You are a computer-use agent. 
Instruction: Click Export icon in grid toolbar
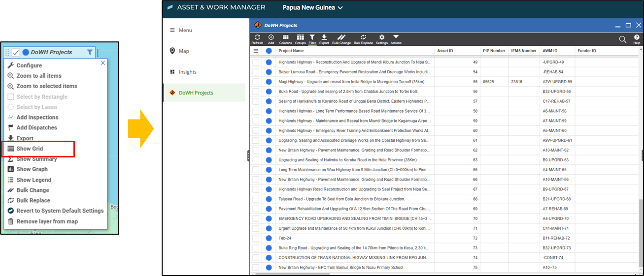point(324,39)
